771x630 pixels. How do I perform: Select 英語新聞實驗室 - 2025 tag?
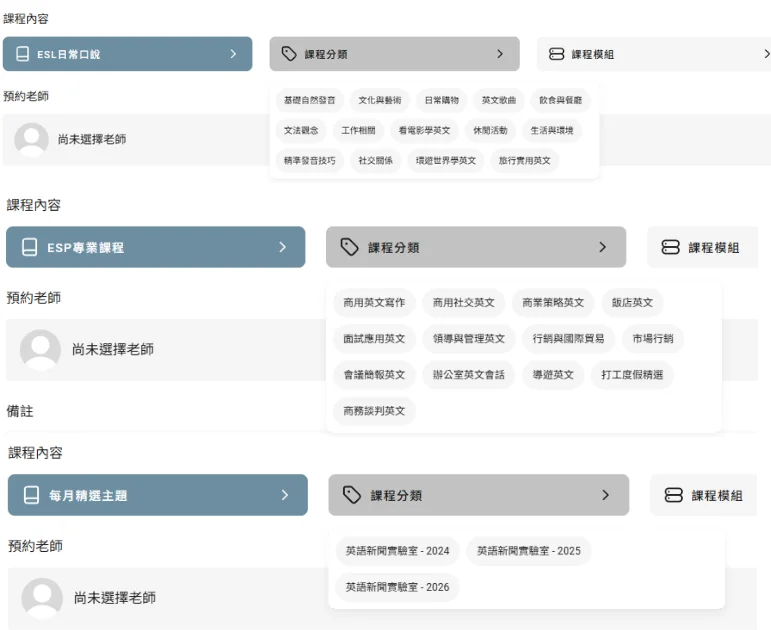pyautogui.click(x=529, y=551)
